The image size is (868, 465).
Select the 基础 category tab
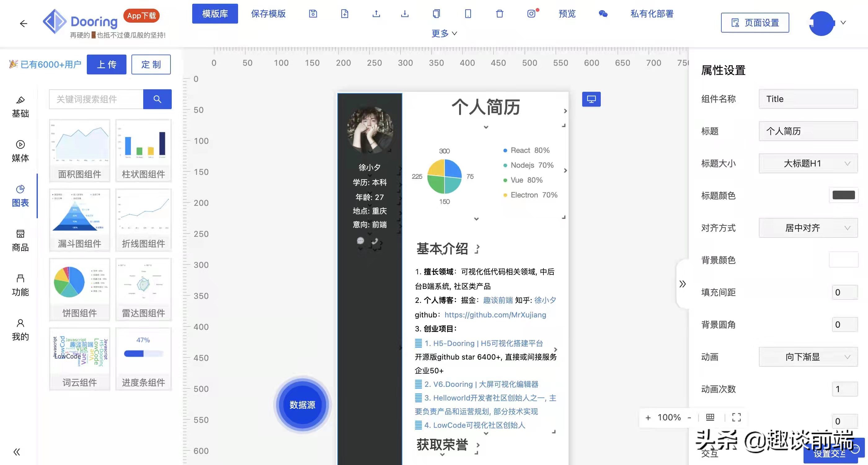point(20,107)
